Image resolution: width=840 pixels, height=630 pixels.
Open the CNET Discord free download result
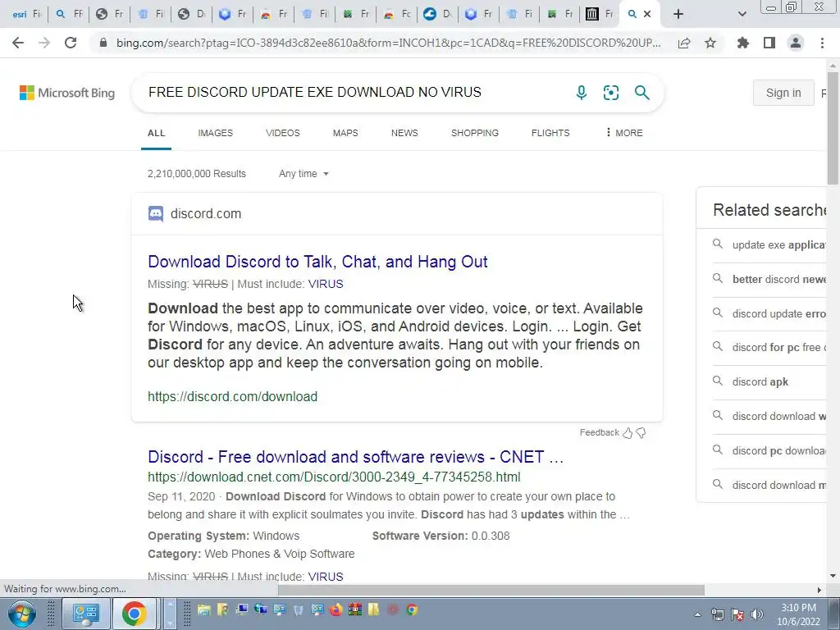355,456
